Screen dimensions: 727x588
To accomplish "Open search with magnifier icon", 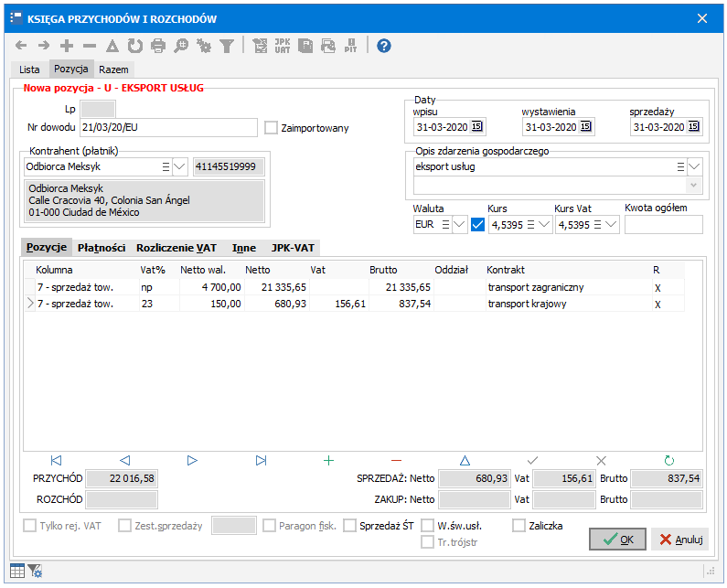I will (x=181, y=46).
